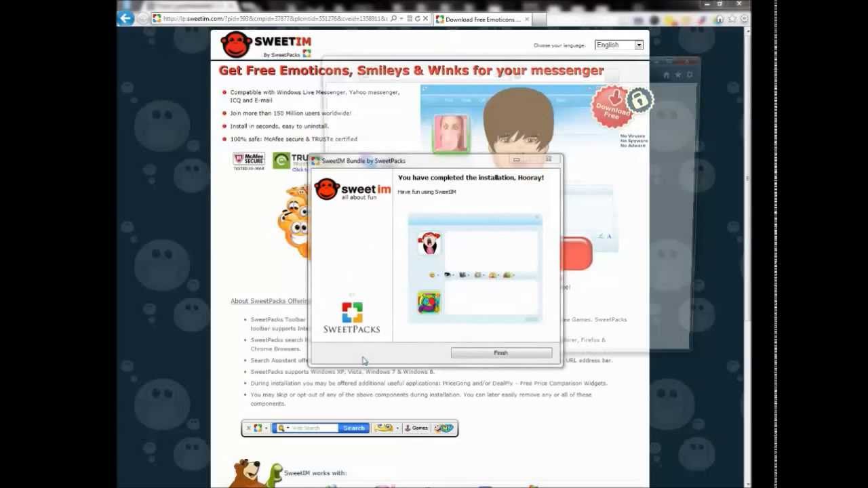Click the SweetIM smiley icon on the toolbar
The width and height of the screenshot is (868, 488).
[x=443, y=428]
